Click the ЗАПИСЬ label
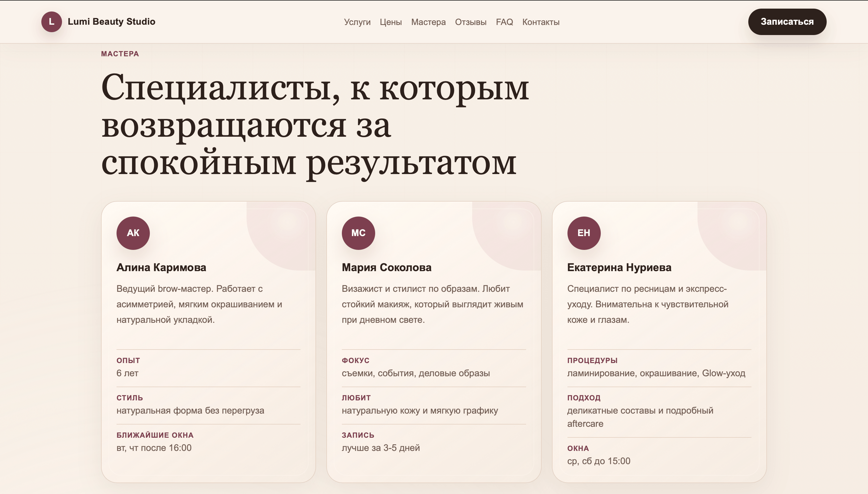868x494 pixels. (358, 435)
